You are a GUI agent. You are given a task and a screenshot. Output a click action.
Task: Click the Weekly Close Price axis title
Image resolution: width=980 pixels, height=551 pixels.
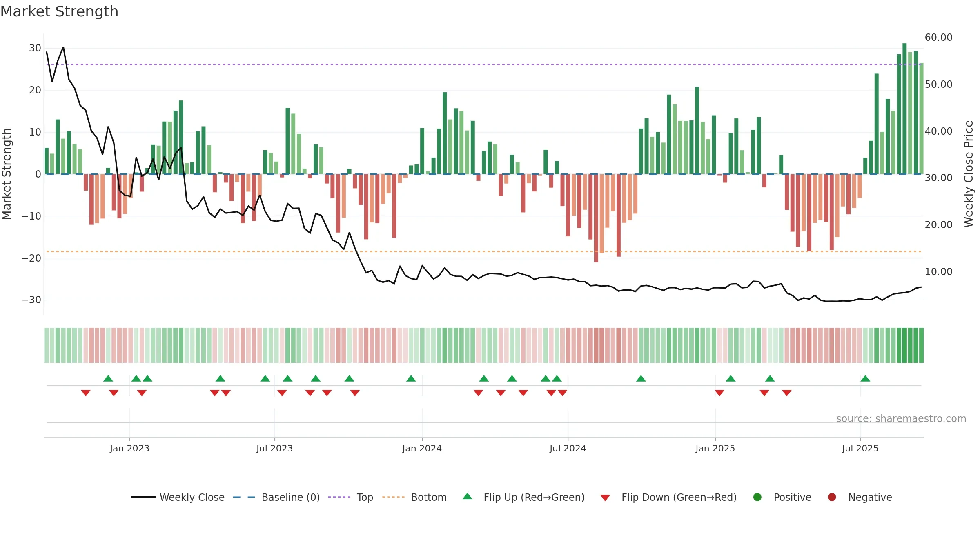(969, 174)
